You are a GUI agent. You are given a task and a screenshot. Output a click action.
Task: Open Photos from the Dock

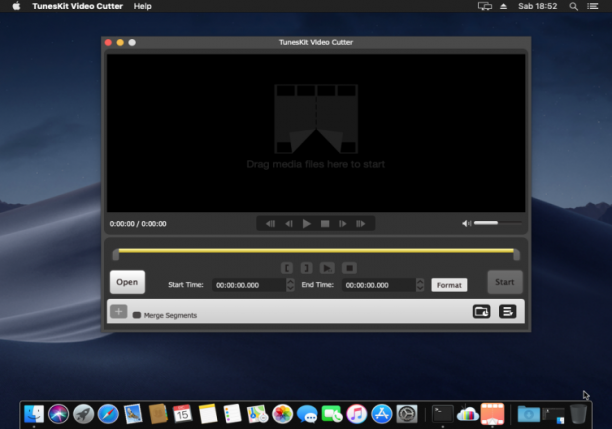[282, 414]
